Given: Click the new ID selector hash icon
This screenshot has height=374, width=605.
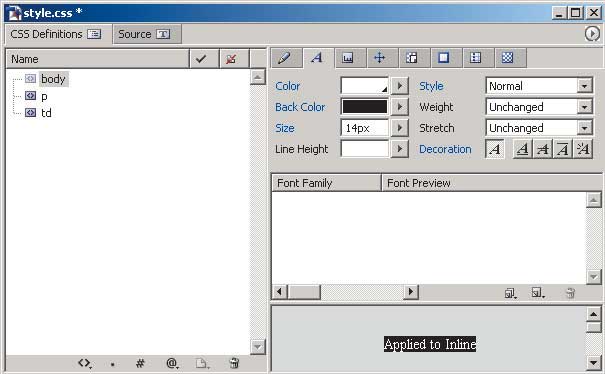Looking at the screenshot, I should coord(140,363).
